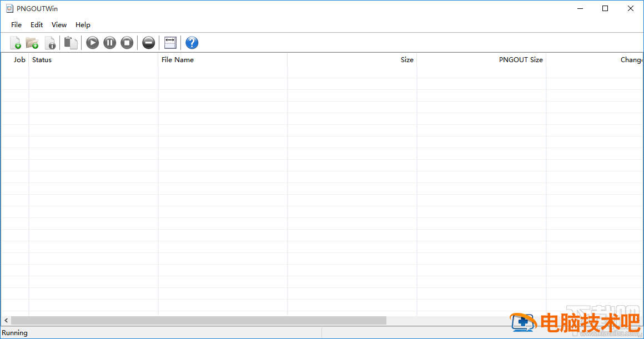Screen dimensions: 644x339
Task: Maximize the PNGOUTWin window
Action: click(605, 9)
